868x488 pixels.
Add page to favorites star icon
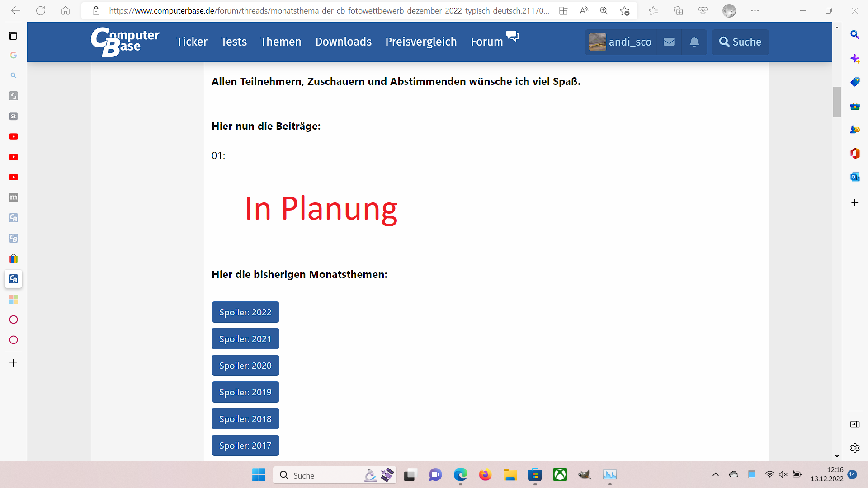pyautogui.click(x=625, y=11)
